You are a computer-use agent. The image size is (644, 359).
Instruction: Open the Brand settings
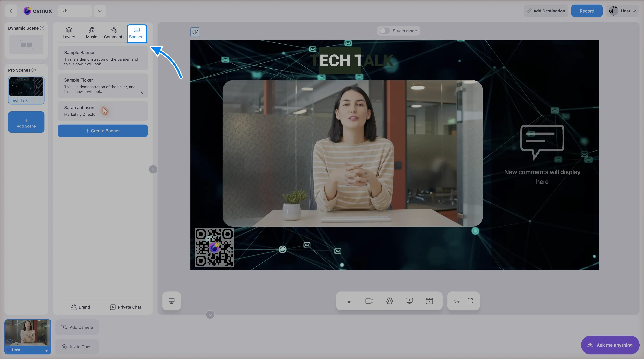point(80,307)
